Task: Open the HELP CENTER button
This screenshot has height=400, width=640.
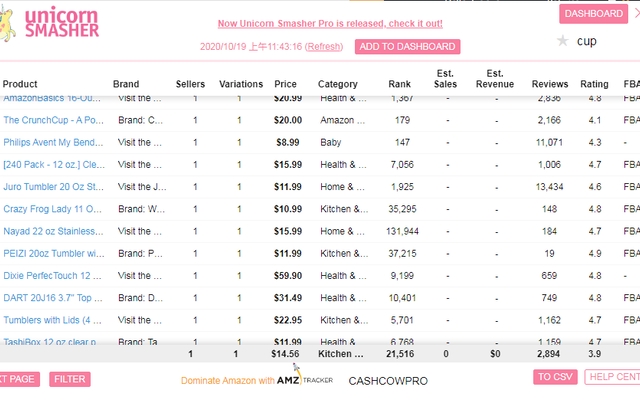Action: [x=613, y=377]
